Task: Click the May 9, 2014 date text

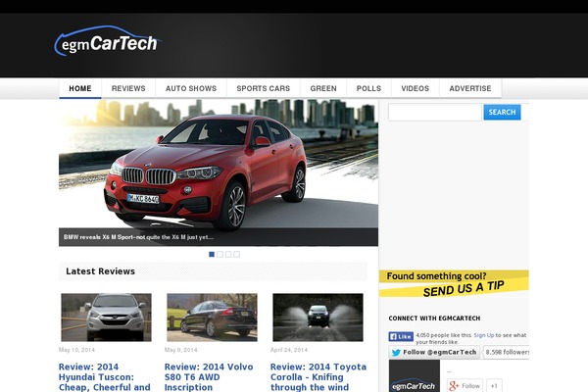Action: click(x=180, y=350)
